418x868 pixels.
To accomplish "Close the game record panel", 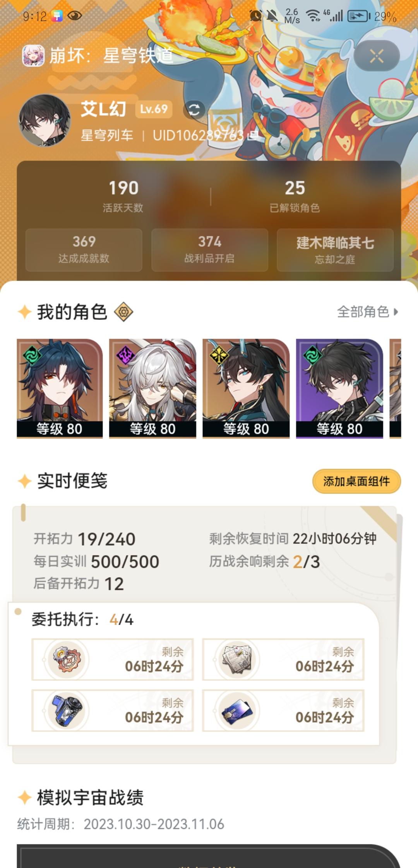I will (x=377, y=56).
